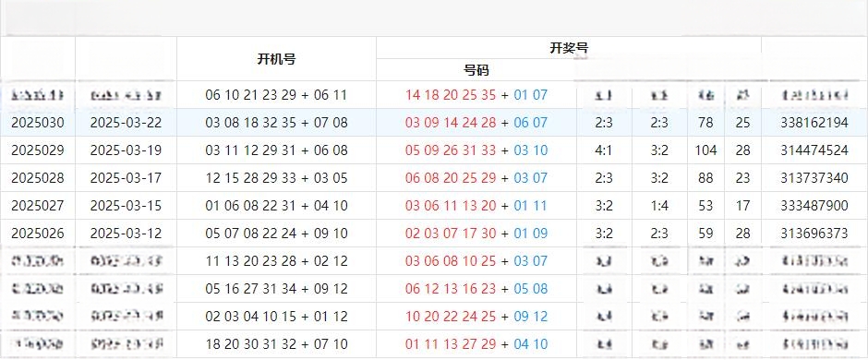The height and width of the screenshot is (360, 868).
Task: Click winning numbers 05 09 26 31 33 + 03 10
Action: pyautogui.click(x=476, y=150)
